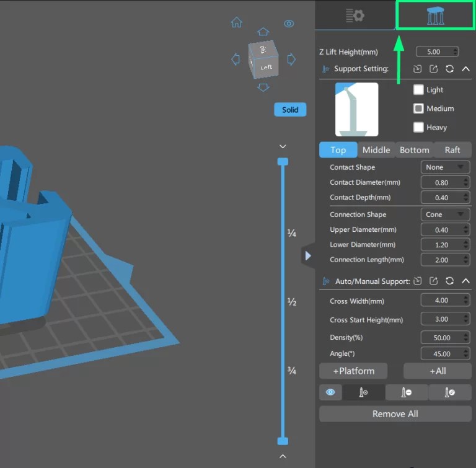The width and height of the screenshot is (476, 468).
Task: Click the ¼ mark on the layer slider
Action: 291,233
